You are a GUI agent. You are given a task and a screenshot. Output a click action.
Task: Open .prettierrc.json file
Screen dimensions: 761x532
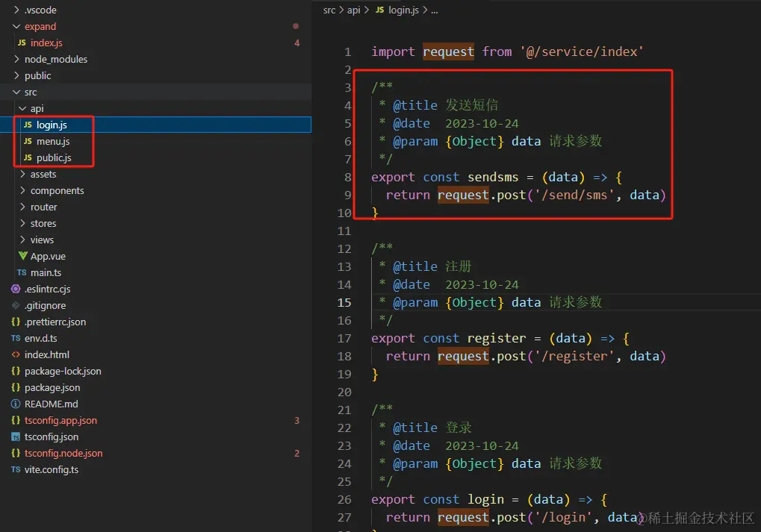tap(55, 322)
